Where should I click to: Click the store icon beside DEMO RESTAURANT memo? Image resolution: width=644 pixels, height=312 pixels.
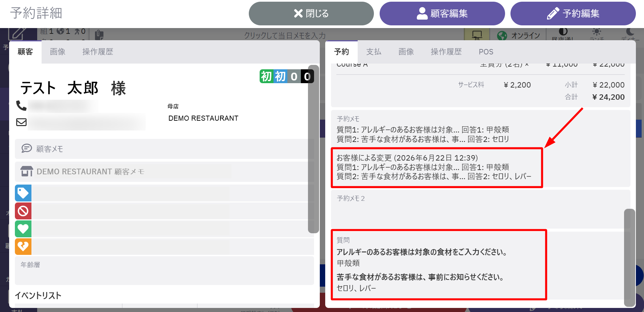27,171
